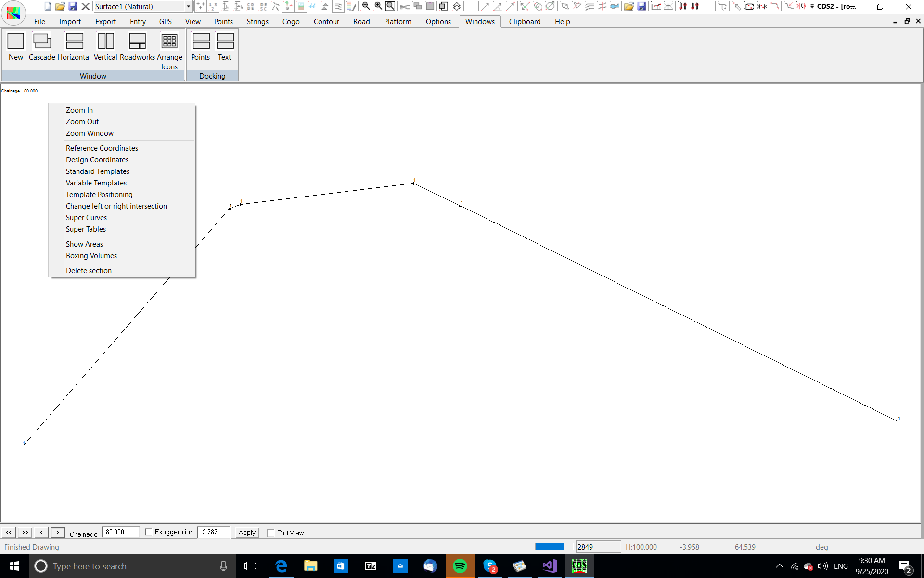Click the zoom out magnifier icon
The image size is (924, 578).
click(366, 6)
